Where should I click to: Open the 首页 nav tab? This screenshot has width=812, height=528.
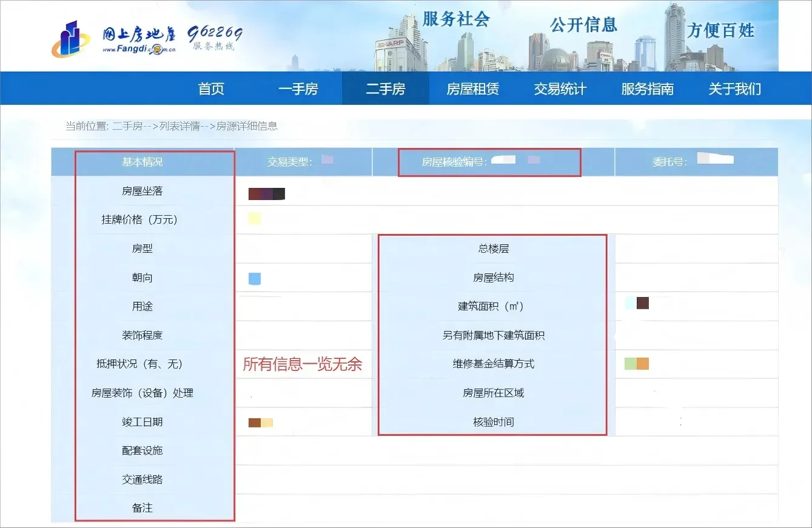point(211,89)
